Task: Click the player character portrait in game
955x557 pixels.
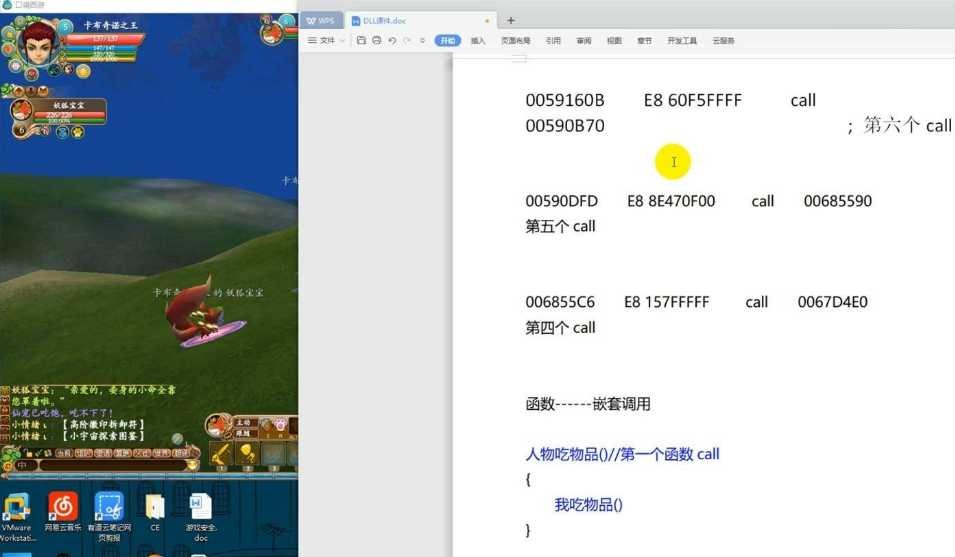Action: [x=38, y=43]
